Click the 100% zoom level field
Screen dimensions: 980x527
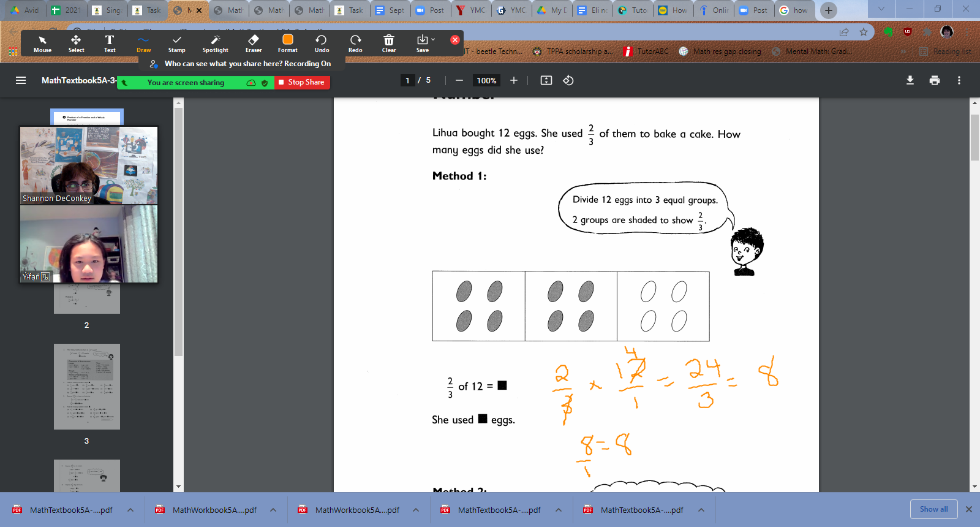coord(486,80)
